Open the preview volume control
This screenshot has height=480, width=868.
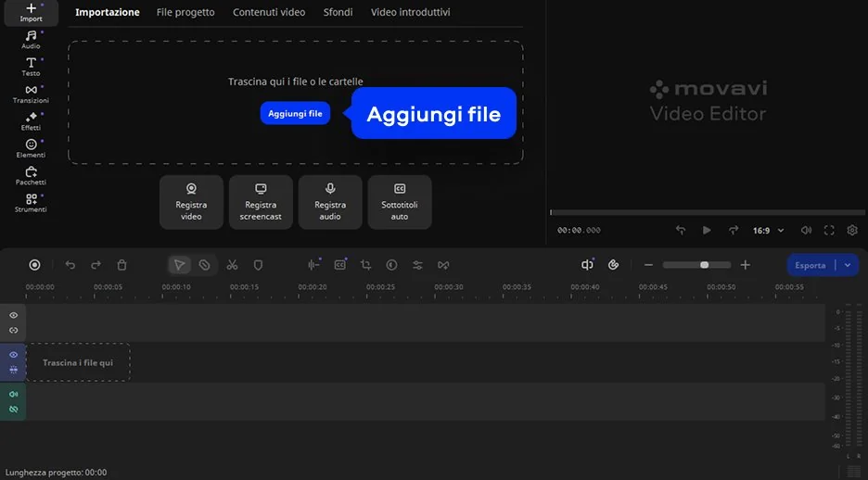point(806,230)
